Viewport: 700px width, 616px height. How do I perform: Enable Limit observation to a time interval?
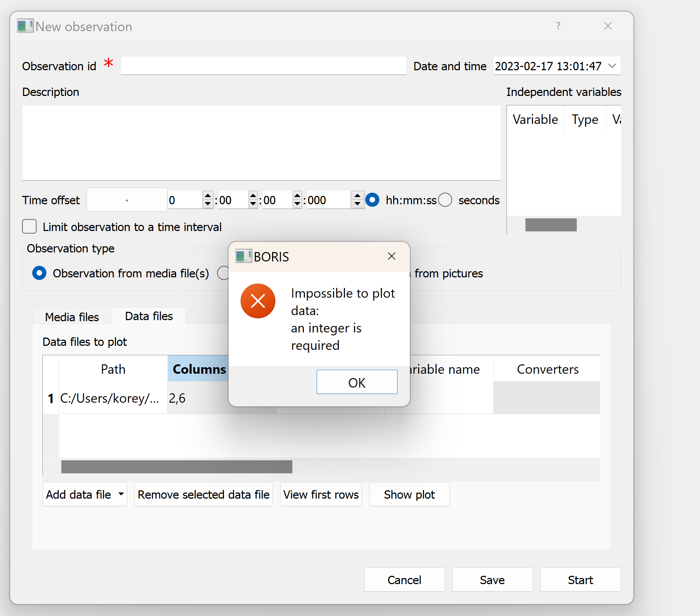tap(29, 227)
